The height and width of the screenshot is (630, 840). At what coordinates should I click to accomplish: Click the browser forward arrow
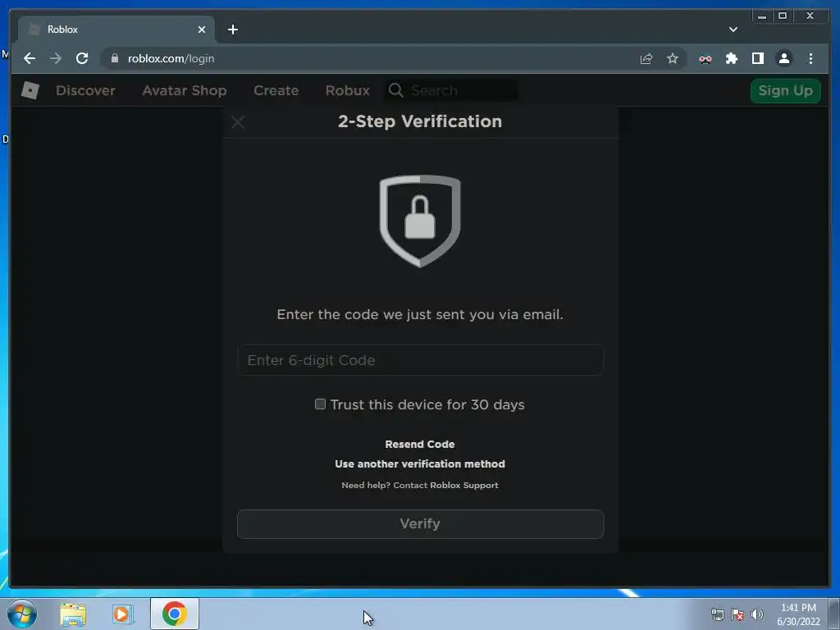coord(56,58)
